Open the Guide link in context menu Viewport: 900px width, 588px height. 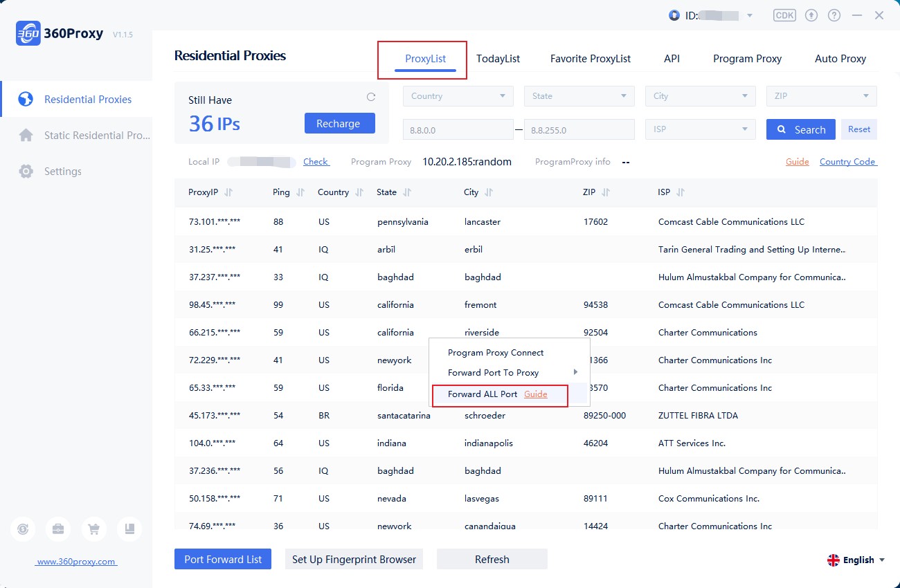point(536,394)
